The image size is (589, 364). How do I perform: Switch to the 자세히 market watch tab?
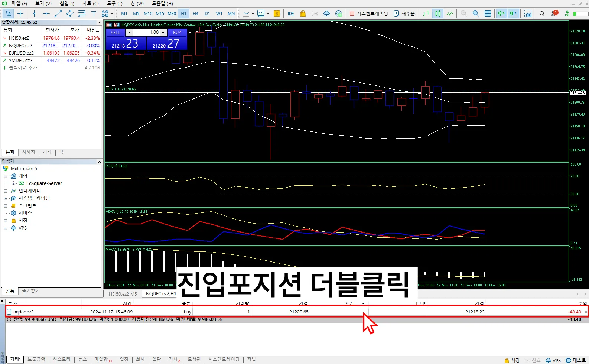(x=28, y=152)
